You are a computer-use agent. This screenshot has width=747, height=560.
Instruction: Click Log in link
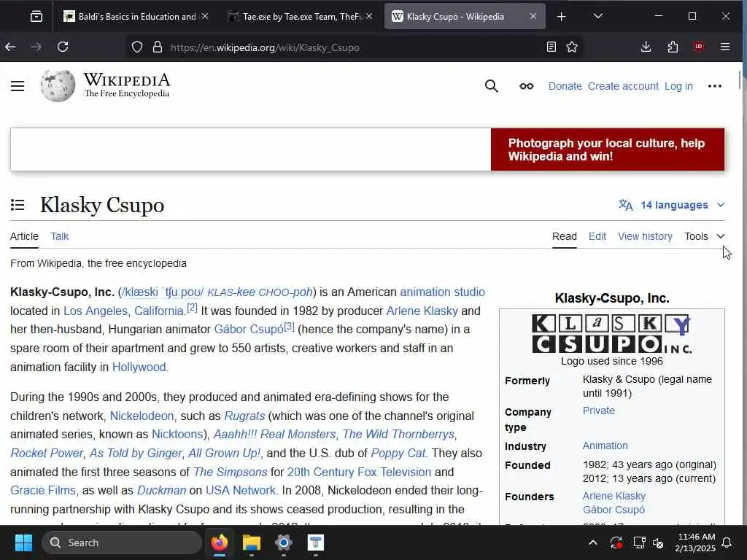pos(678,86)
